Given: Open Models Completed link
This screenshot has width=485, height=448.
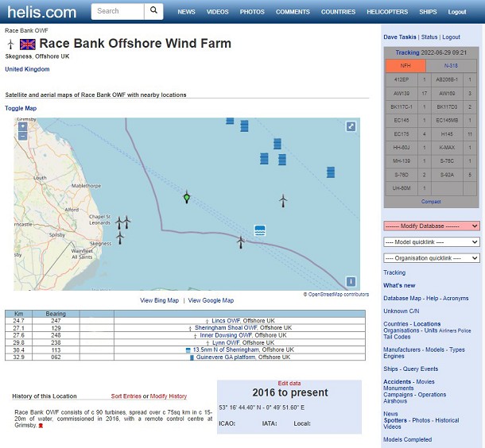Looking at the screenshot, I should pyautogui.click(x=407, y=439).
